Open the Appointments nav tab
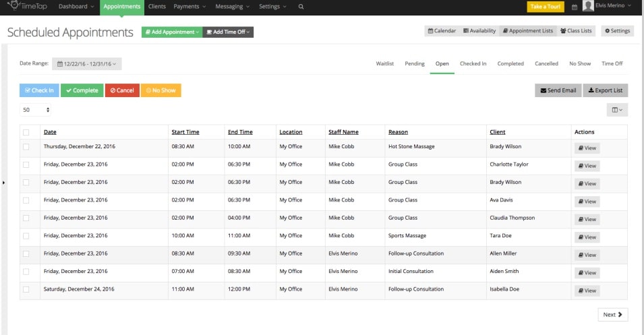The width and height of the screenshot is (644, 335). 122,7
